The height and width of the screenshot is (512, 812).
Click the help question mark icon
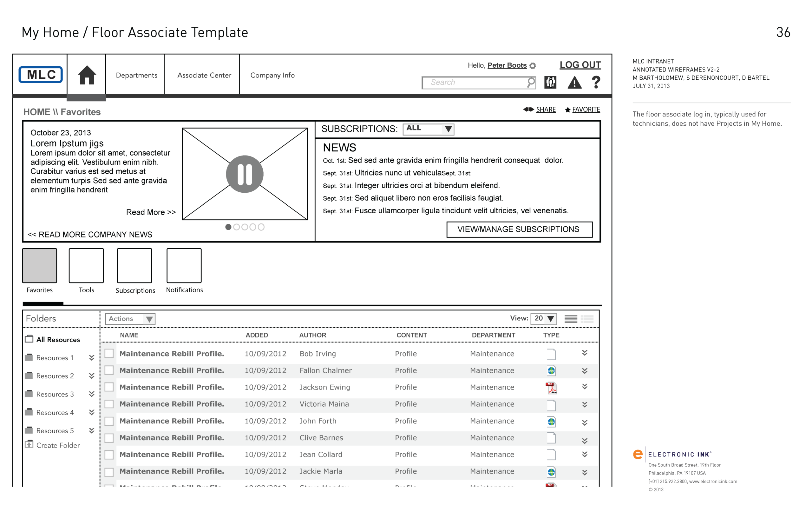pyautogui.click(x=596, y=82)
